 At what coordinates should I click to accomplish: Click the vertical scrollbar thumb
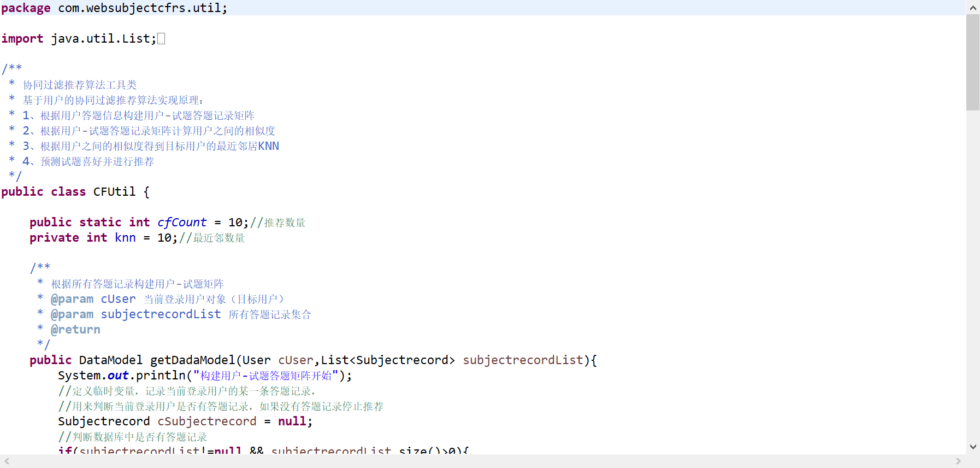point(973,62)
